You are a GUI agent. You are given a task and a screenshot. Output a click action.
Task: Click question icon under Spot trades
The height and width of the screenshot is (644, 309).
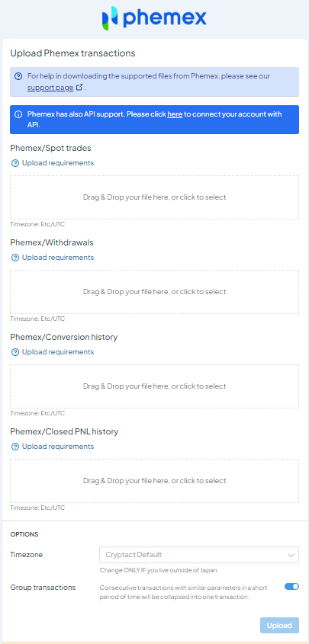pos(15,163)
